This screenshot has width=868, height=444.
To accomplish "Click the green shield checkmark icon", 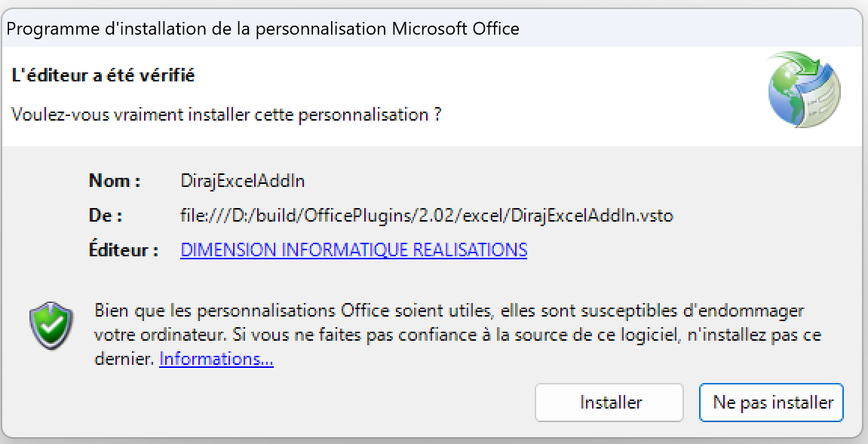I will pyautogui.click(x=51, y=326).
